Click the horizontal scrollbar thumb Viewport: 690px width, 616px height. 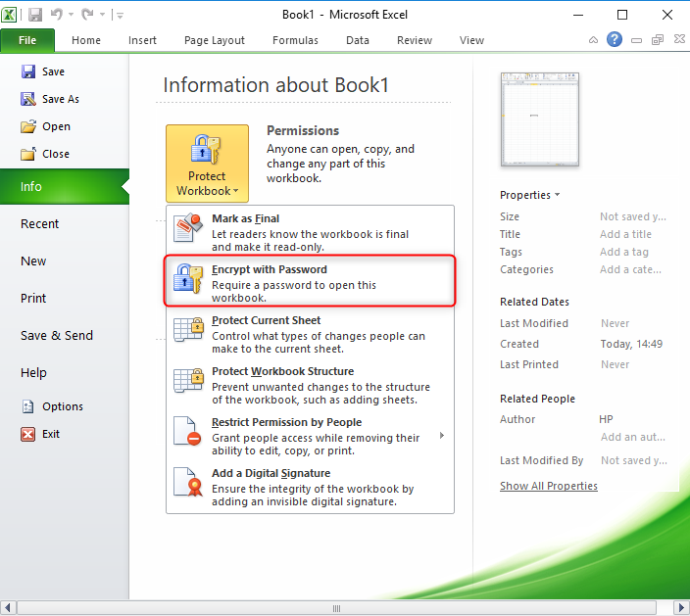click(x=336, y=608)
